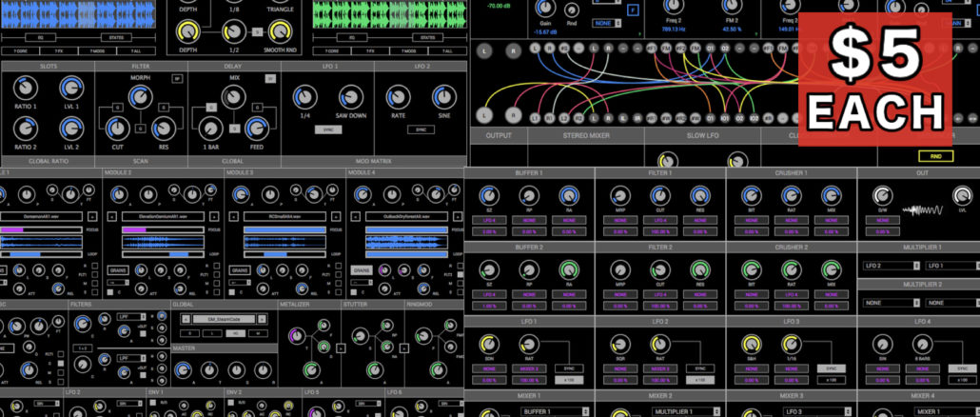
Task: Open the first LPF dropdown in FILTERS
Action: click(132, 318)
